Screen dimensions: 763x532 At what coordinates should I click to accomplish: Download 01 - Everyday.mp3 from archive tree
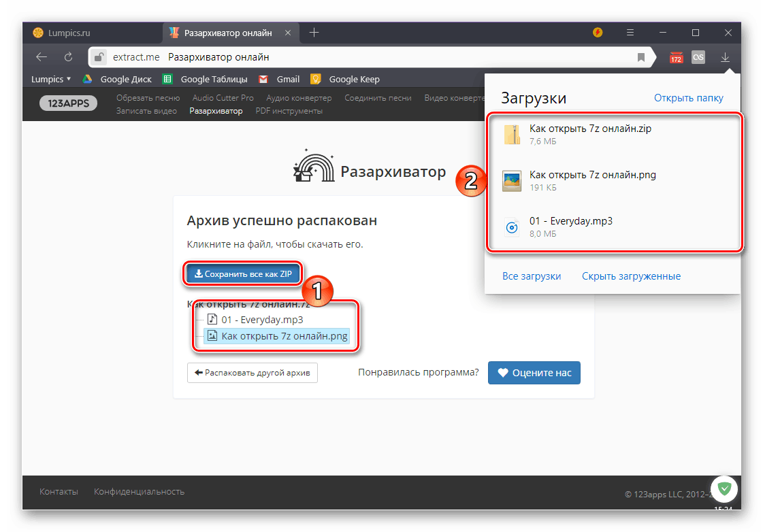[262, 320]
